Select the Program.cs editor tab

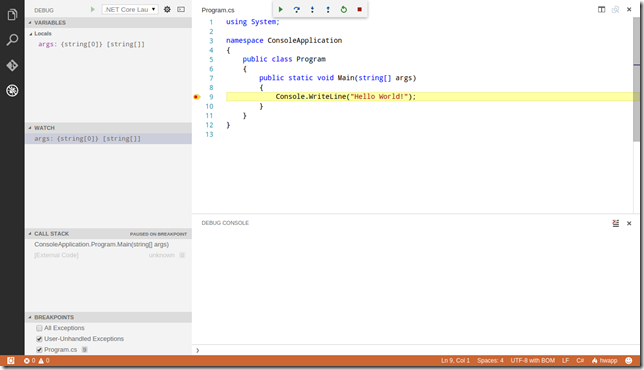coord(218,10)
